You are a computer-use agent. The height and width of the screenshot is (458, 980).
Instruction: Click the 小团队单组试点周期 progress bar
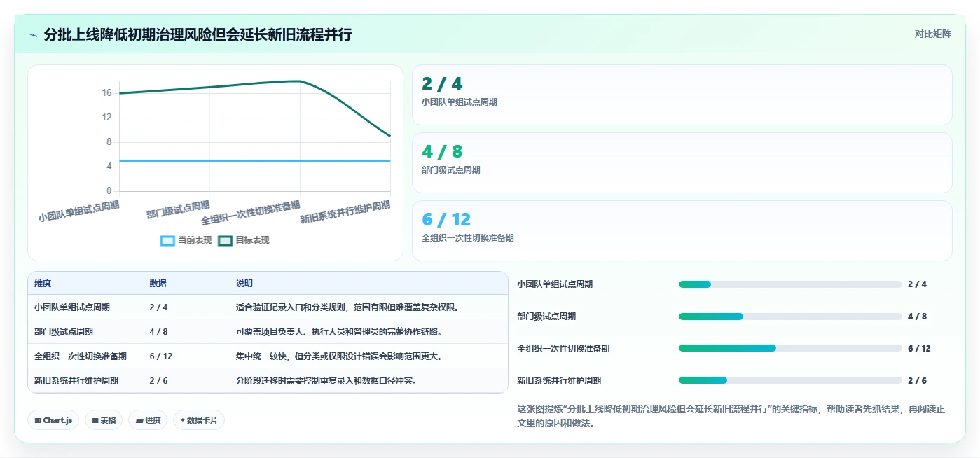click(x=790, y=284)
